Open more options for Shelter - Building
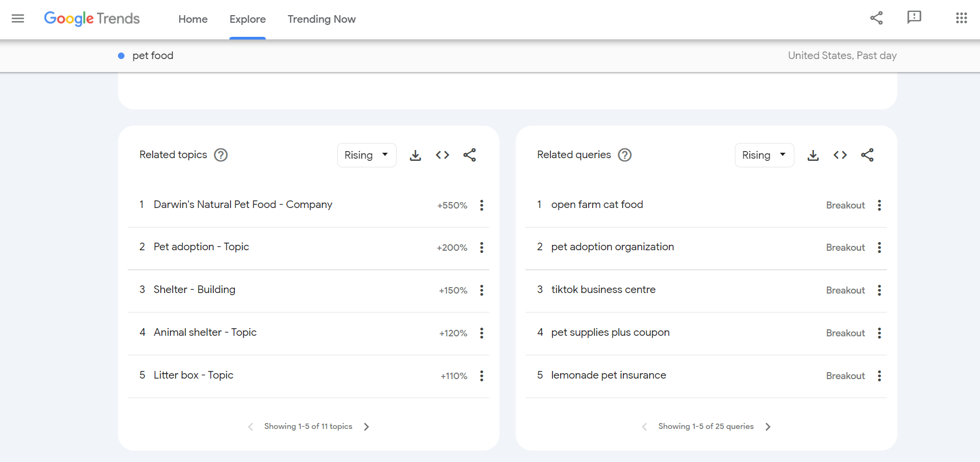This screenshot has width=980, height=462. (x=482, y=290)
